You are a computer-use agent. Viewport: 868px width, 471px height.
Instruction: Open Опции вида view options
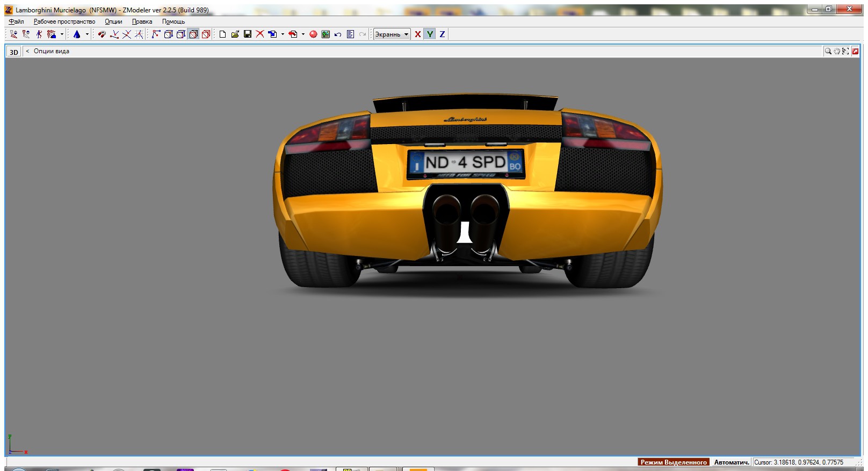(x=52, y=51)
